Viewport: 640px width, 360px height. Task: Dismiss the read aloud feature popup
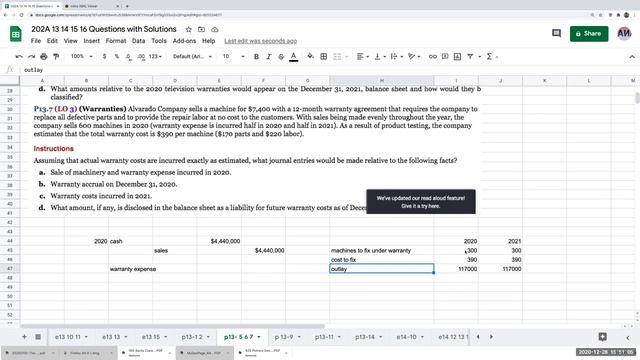click(x=421, y=202)
